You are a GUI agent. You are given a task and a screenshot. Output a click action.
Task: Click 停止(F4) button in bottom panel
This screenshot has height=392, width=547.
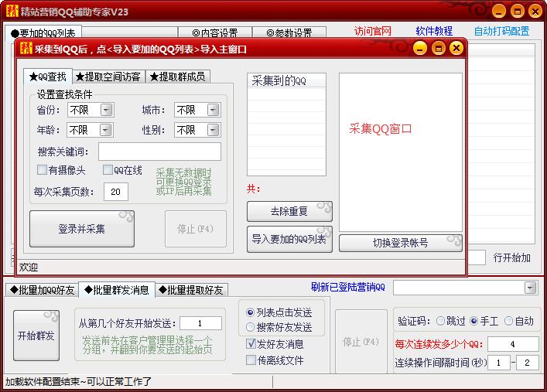[x=361, y=342]
